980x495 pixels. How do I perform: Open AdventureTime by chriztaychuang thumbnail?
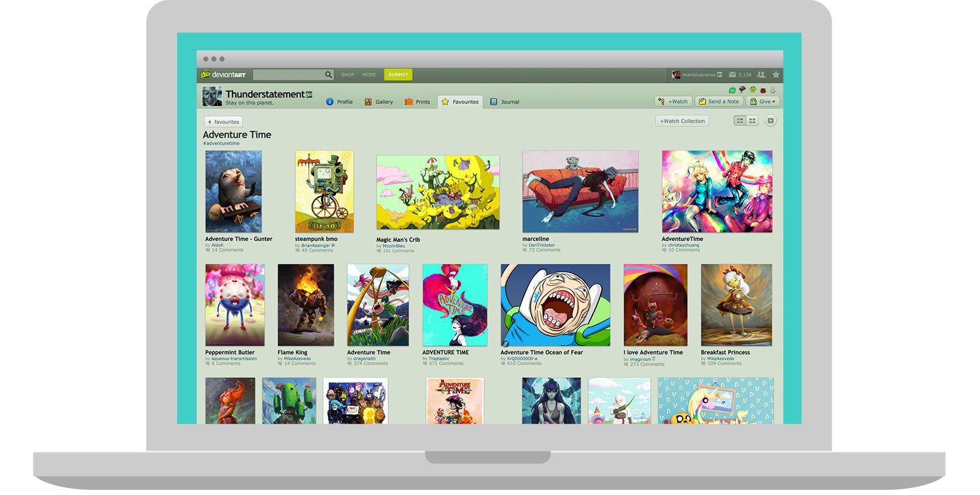coord(717,192)
